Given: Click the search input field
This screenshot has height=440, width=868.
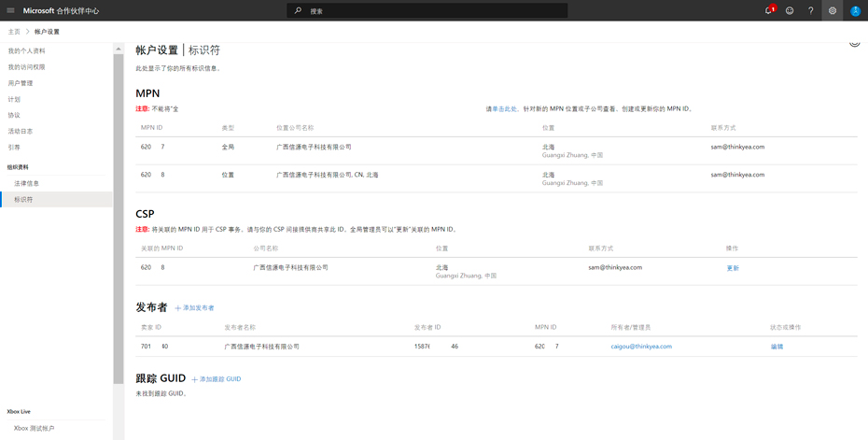Looking at the screenshot, I should coord(427,10).
